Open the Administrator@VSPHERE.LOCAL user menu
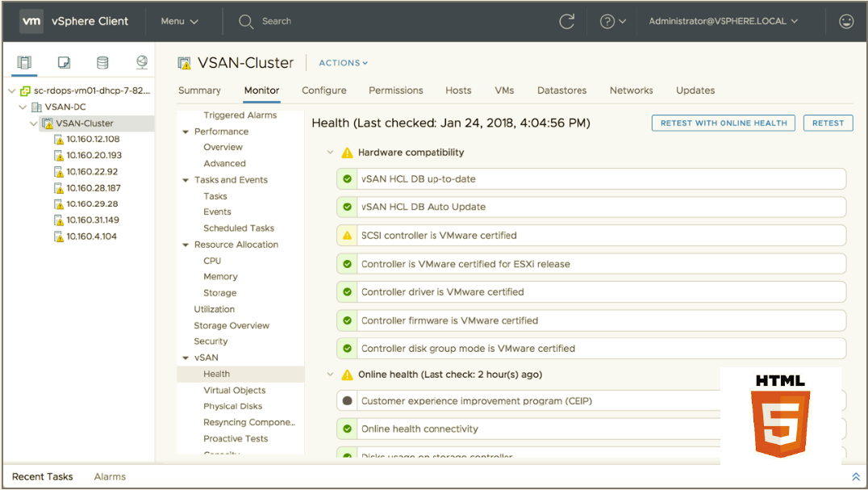This screenshot has height=490, width=868. tap(723, 22)
